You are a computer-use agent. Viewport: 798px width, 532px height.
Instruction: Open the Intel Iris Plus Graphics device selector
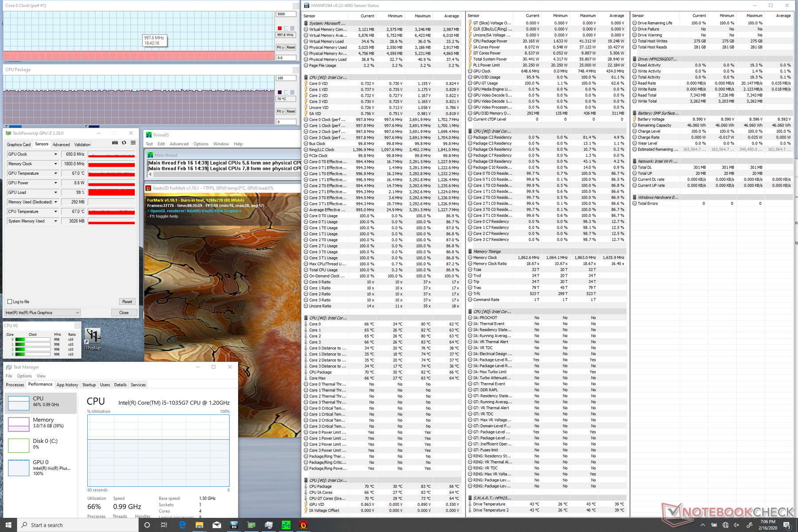click(43, 313)
